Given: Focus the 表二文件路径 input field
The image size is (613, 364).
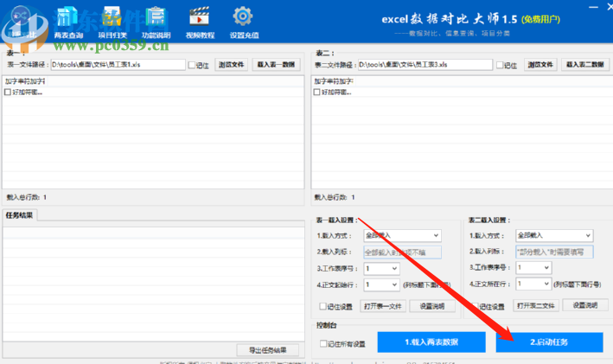Looking at the screenshot, I should pos(425,65).
